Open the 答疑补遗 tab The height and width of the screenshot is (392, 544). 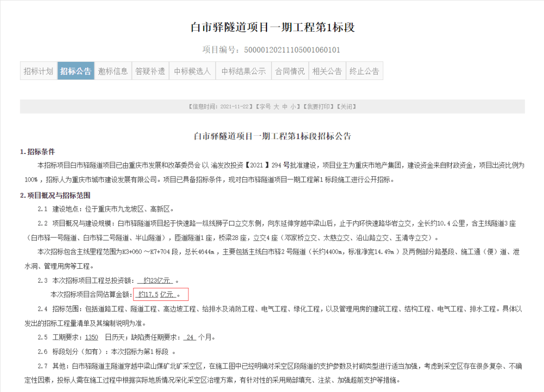(150, 71)
